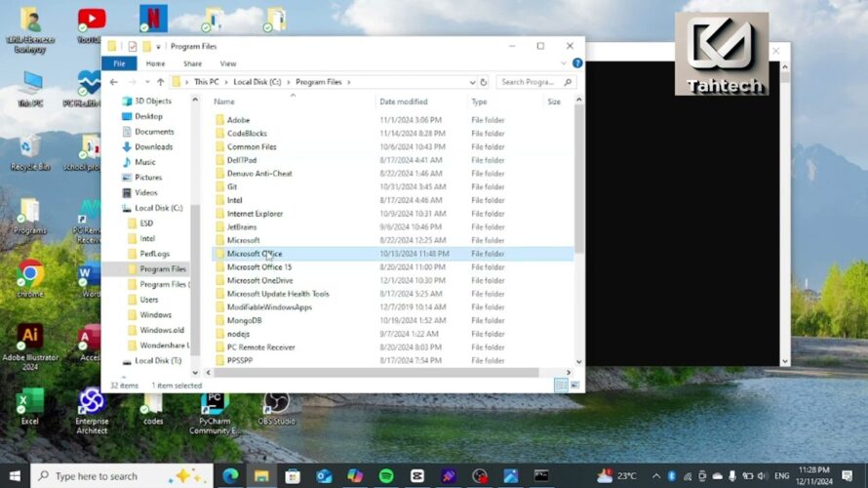Viewport: 868px width, 488px height.
Task: Click the Up one level arrow
Action: coord(161,82)
